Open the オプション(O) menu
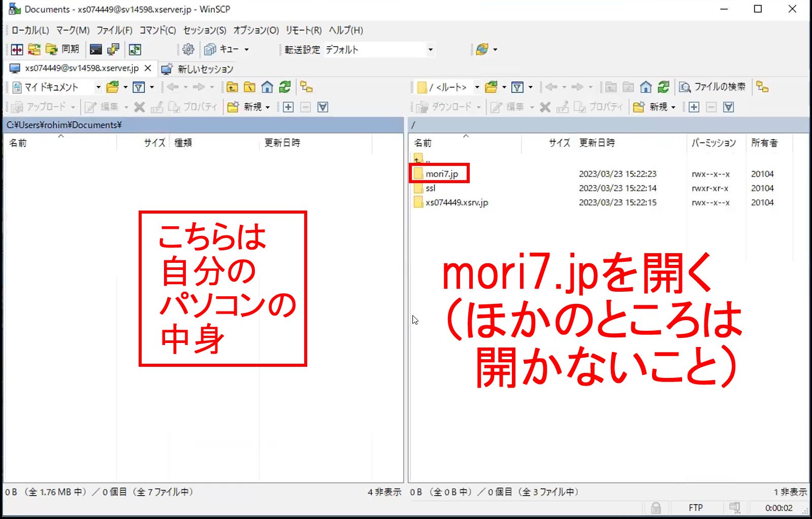 256,30
